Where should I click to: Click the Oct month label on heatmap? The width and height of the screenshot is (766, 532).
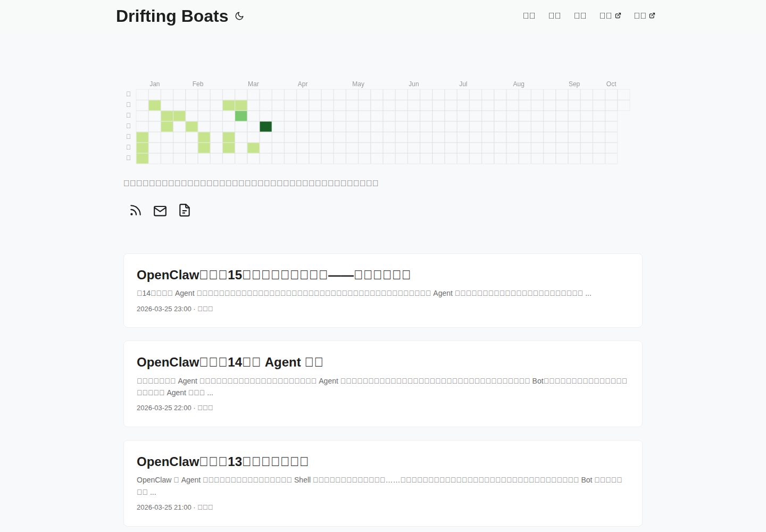pyautogui.click(x=611, y=84)
